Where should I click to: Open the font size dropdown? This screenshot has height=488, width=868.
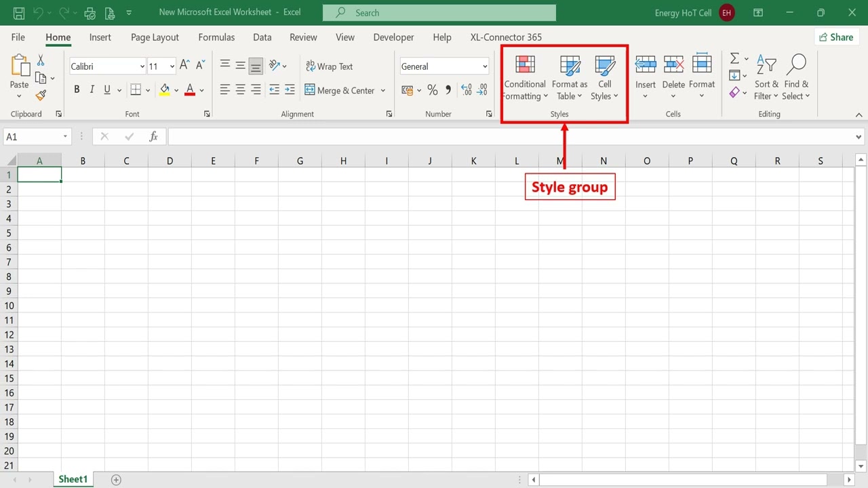pyautogui.click(x=172, y=66)
